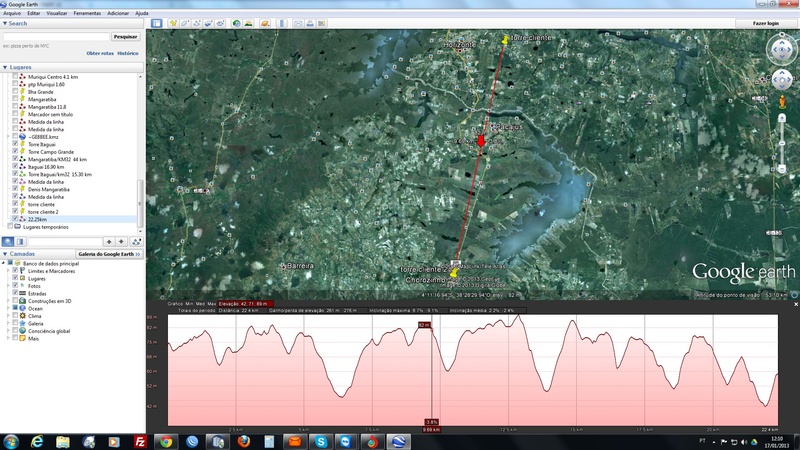Screen dimensions: 800x450
Task: Click the zoom slider on the map
Action: coord(782,144)
